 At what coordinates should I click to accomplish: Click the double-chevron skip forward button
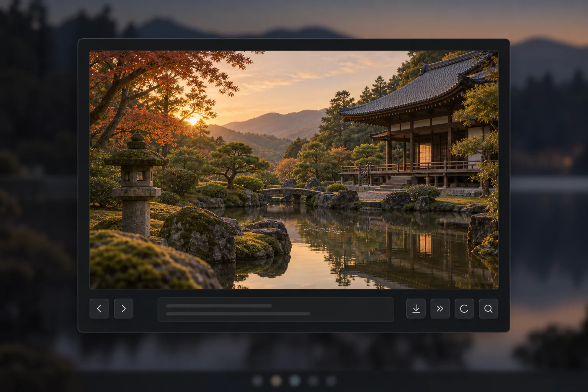tap(440, 309)
